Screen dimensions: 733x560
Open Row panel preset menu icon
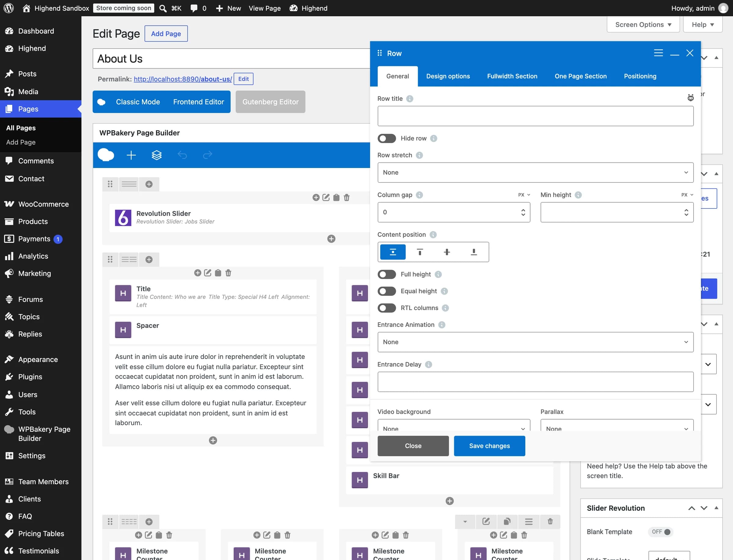point(658,53)
